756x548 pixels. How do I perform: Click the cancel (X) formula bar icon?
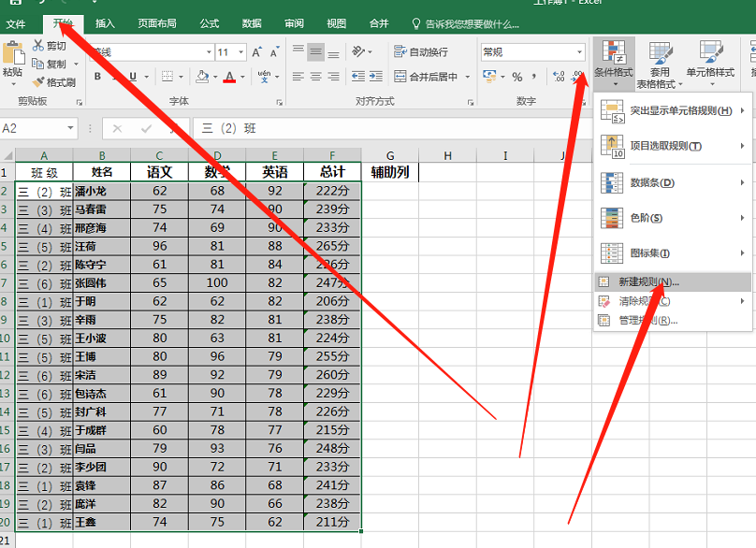click(117, 128)
